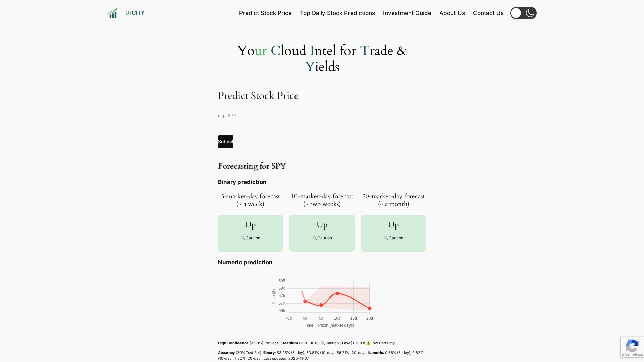Click magnifier icon in 20-market-day Caution label
Image resolution: width=644 pixels, height=362 pixels.
click(386, 238)
